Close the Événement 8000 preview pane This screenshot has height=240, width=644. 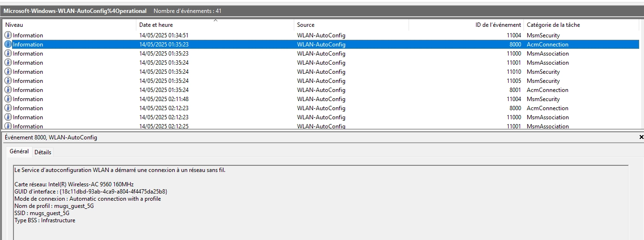[641, 137]
